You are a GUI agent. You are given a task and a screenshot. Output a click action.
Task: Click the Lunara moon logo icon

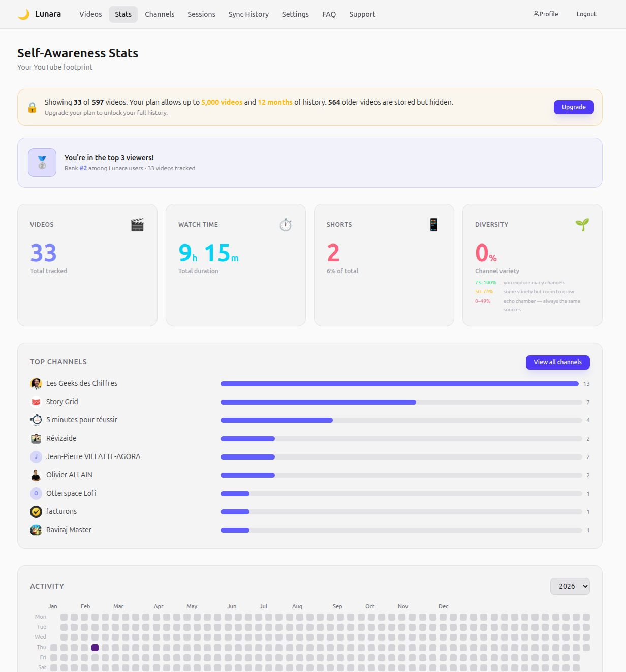coord(23,14)
